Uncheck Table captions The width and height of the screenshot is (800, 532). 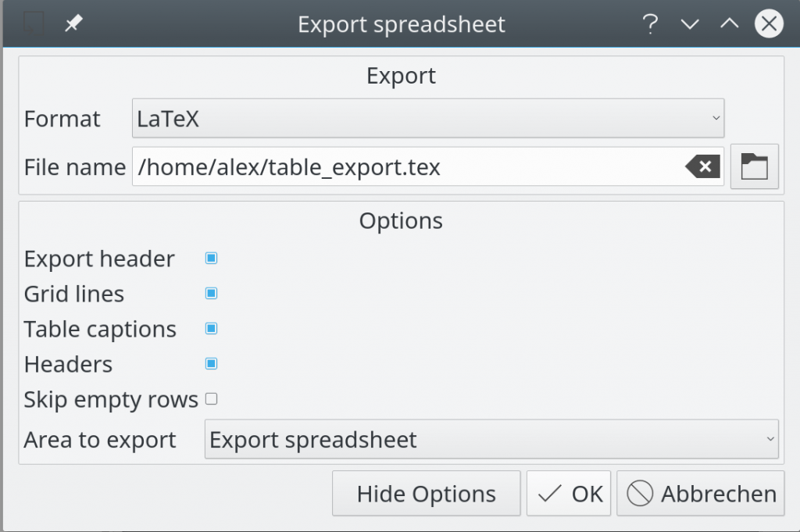[x=210, y=328]
